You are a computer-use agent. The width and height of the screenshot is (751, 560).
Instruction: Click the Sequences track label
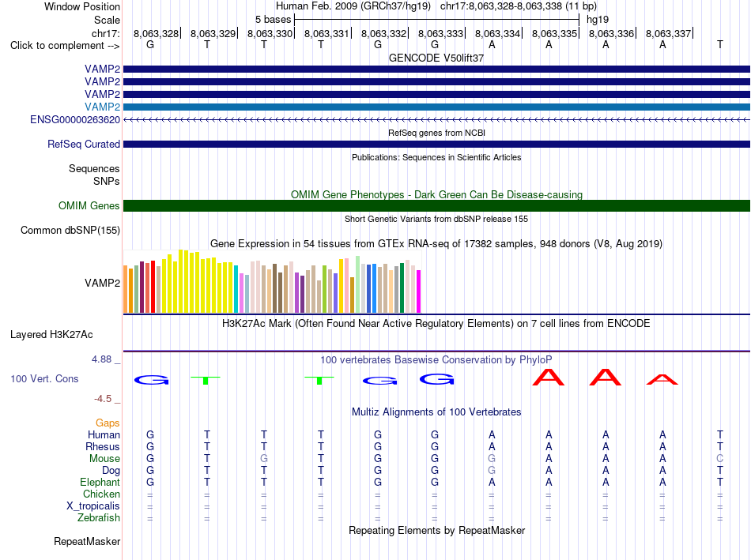click(x=94, y=168)
